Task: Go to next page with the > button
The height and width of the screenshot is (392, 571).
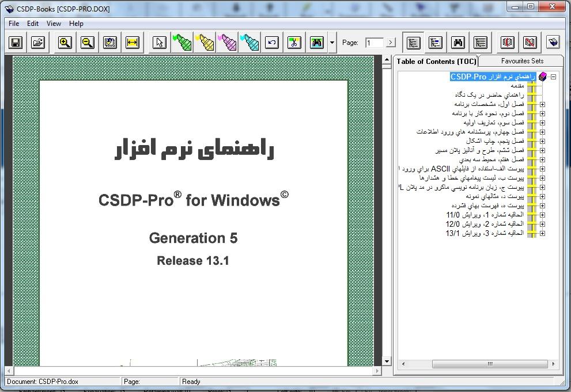Action: pyautogui.click(x=391, y=43)
